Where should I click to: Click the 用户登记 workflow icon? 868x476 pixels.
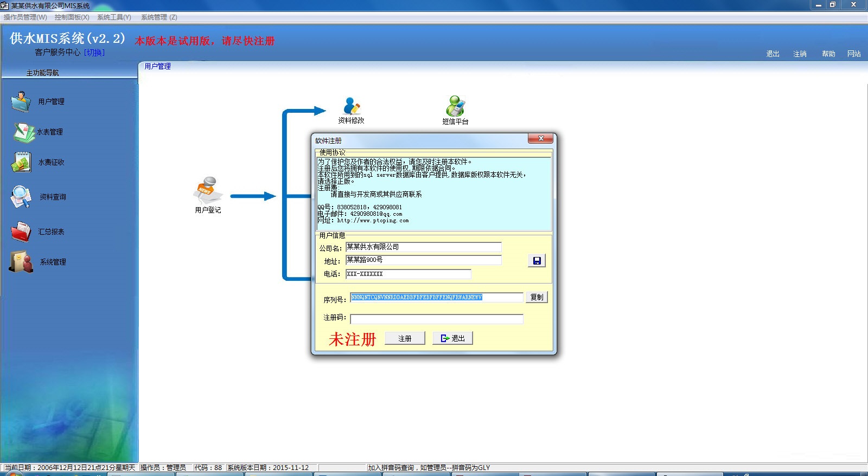click(207, 190)
